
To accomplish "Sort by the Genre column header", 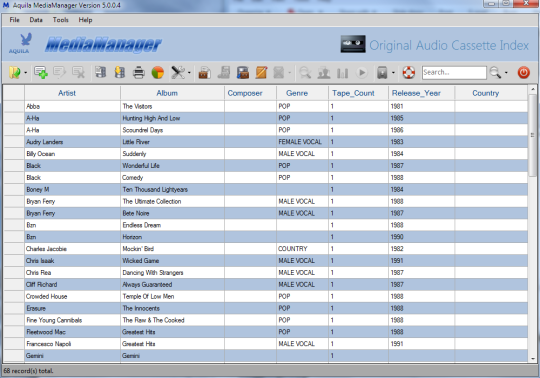I will point(302,93).
